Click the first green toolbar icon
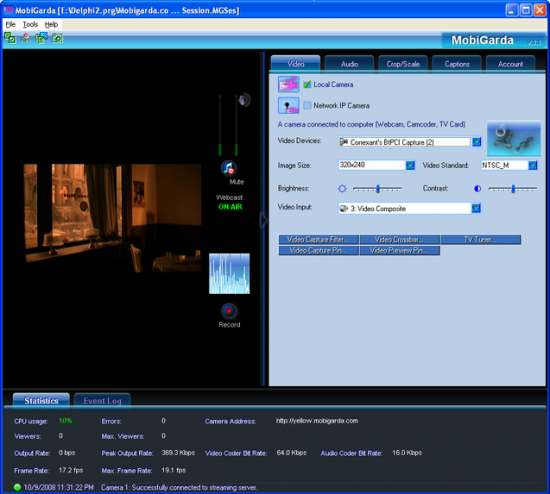 click(10, 38)
